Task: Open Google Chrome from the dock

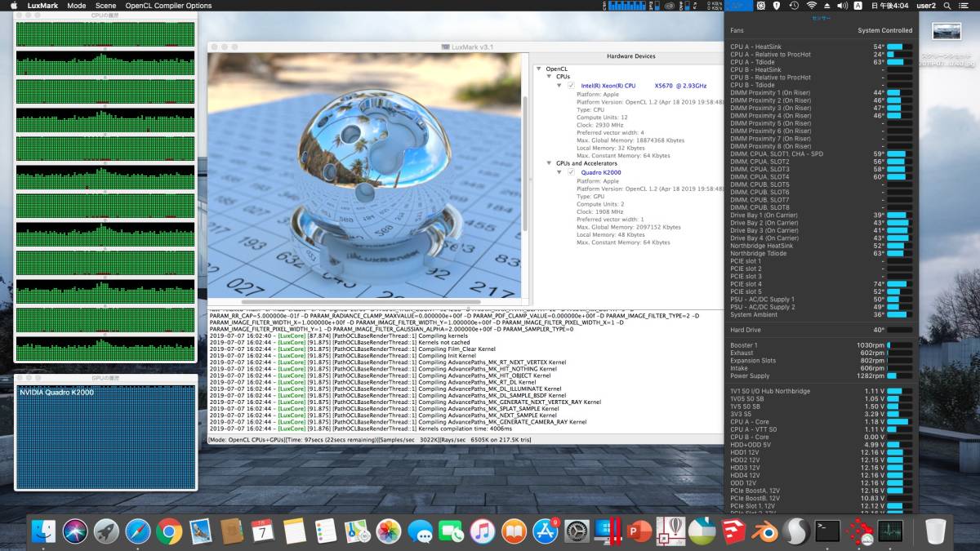Action: click(x=169, y=531)
